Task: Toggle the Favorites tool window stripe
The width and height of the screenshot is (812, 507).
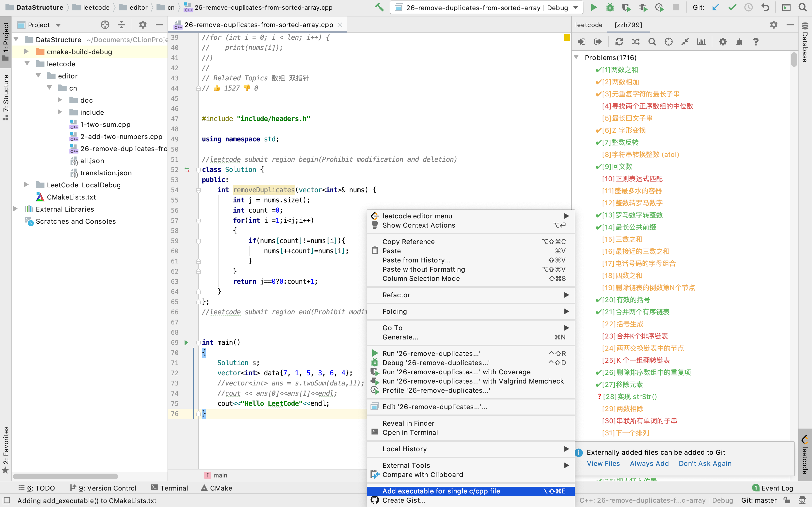Action: 6,449
